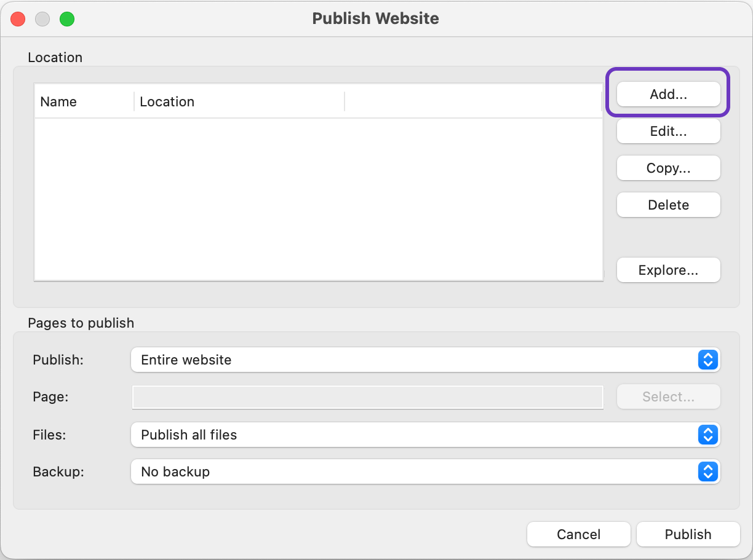Click the Page text field
The height and width of the screenshot is (560, 753).
coord(367,398)
